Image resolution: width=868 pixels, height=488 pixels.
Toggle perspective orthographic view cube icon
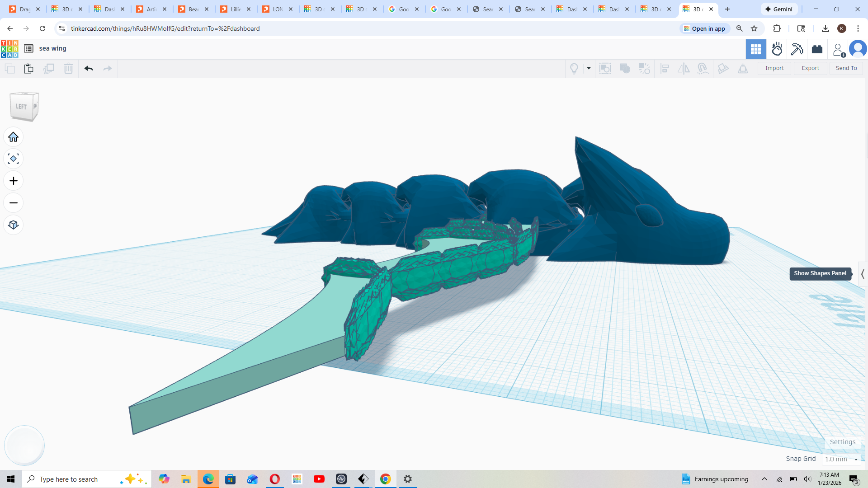pos(14,225)
